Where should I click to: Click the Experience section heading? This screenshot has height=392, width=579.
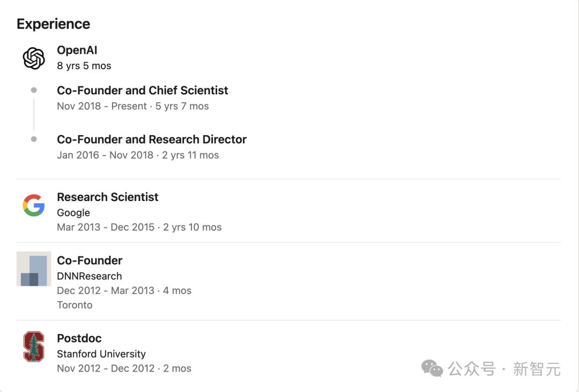[x=54, y=24]
